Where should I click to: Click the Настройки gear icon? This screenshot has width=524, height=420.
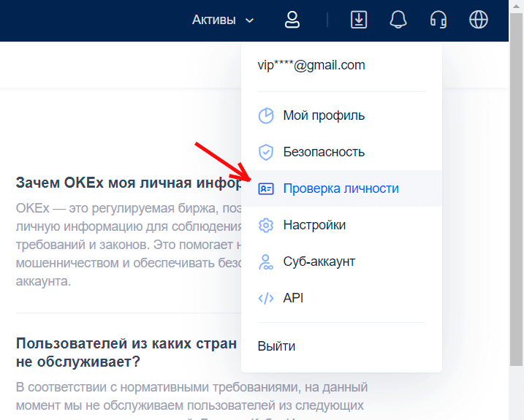(266, 225)
